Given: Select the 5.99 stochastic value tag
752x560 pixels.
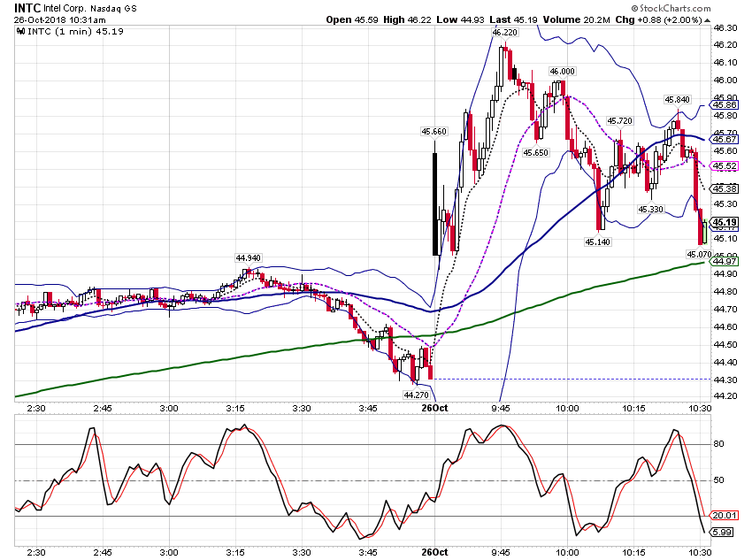Looking at the screenshot, I should click(722, 533).
